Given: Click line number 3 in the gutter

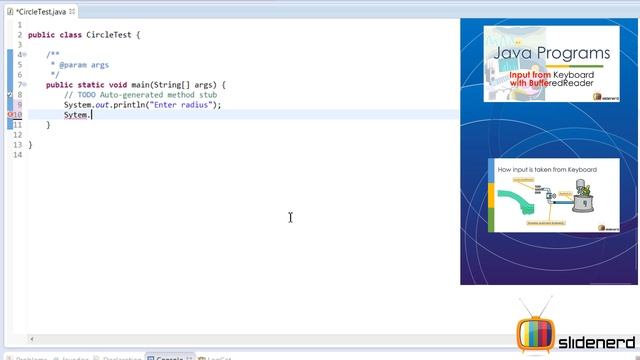Looking at the screenshot, I should [20, 44].
